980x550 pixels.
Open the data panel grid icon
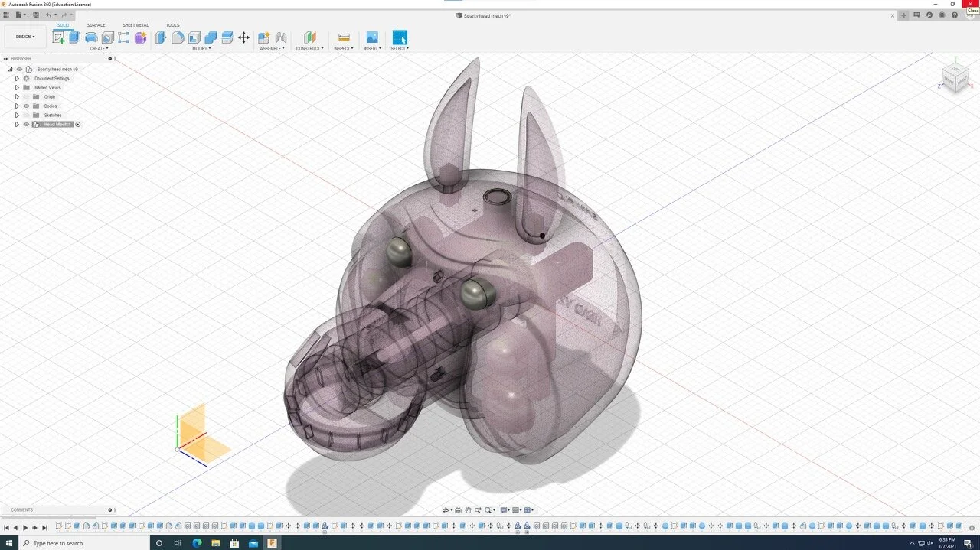point(6,15)
